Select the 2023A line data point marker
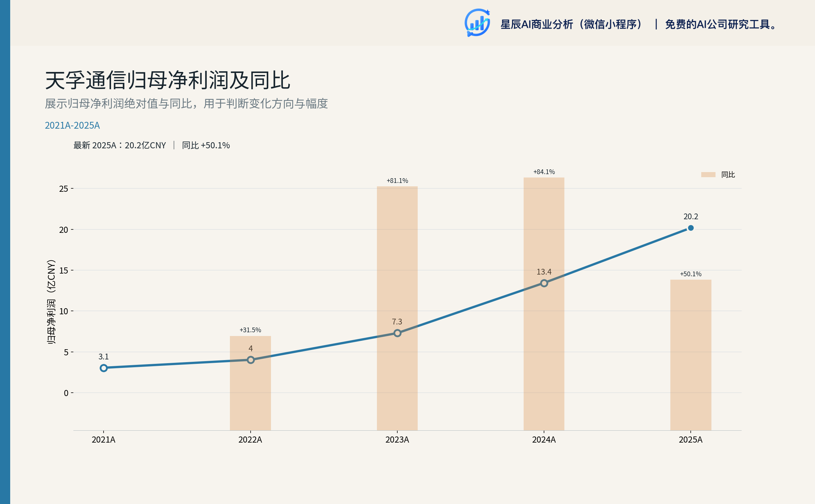The height and width of the screenshot is (504, 815). coord(397,333)
